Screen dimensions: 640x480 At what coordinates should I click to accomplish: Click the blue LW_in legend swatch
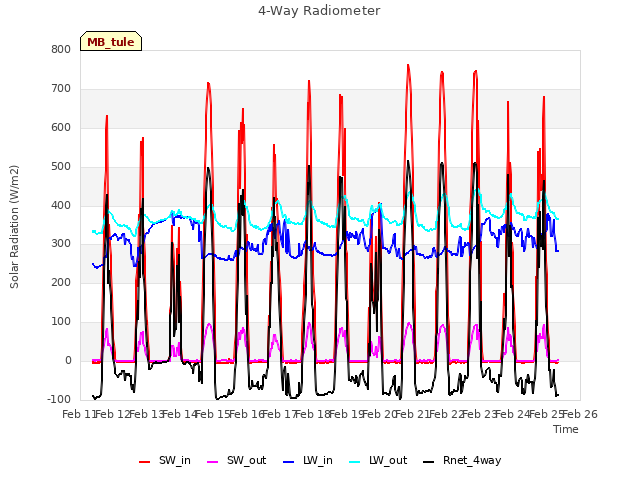[288, 462]
